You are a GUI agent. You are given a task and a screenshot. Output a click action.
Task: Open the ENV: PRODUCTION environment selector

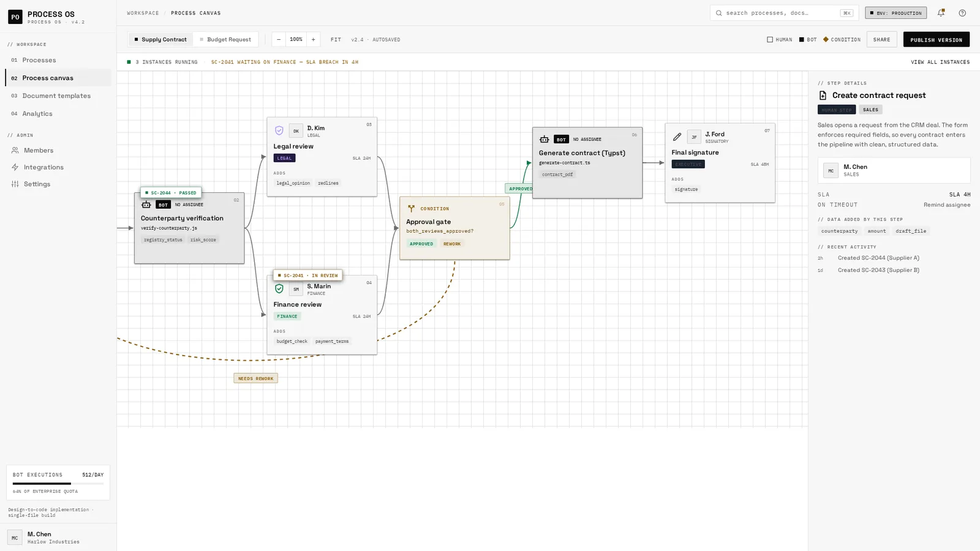coord(895,13)
